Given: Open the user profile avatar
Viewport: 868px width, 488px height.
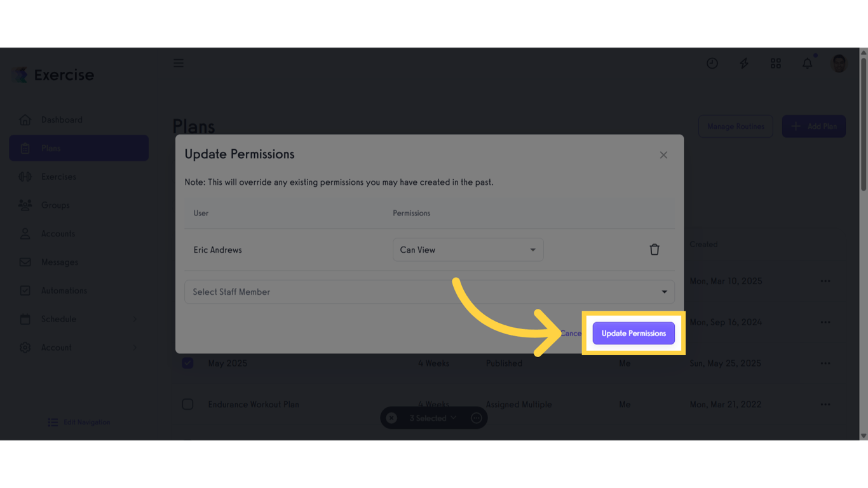Looking at the screenshot, I should point(838,63).
